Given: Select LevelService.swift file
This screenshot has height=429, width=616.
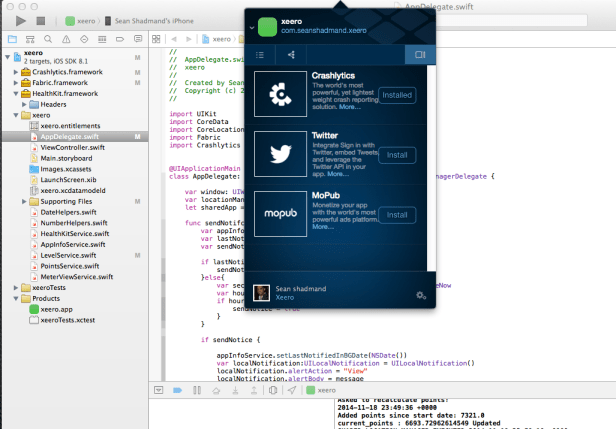Looking at the screenshot, I should [68, 255].
